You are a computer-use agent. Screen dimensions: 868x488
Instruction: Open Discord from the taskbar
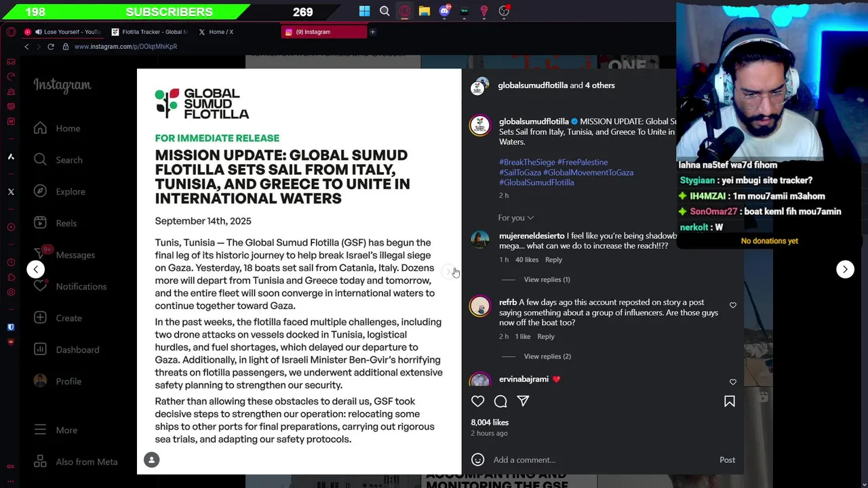tap(444, 11)
